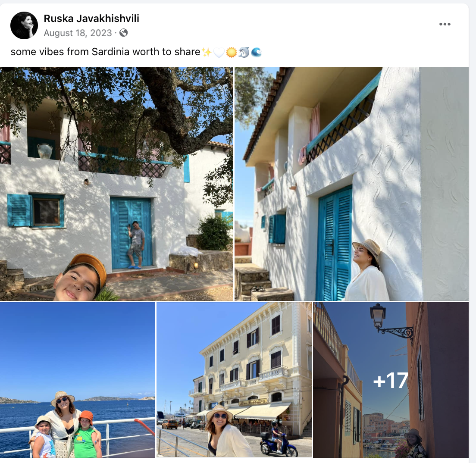The image size is (476, 463).
Task: Open the August 18, 2023 timestamp link
Action: pyautogui.click(x=78, y=33)
